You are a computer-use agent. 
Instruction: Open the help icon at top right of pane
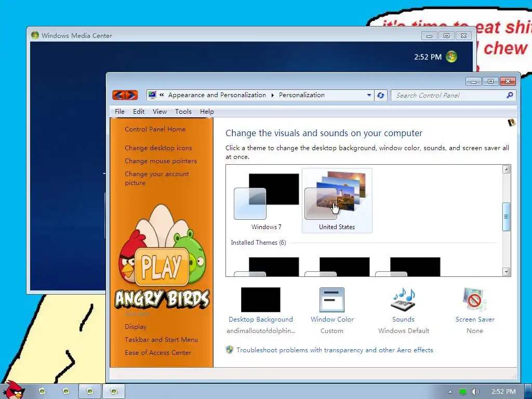pos(511,123)
